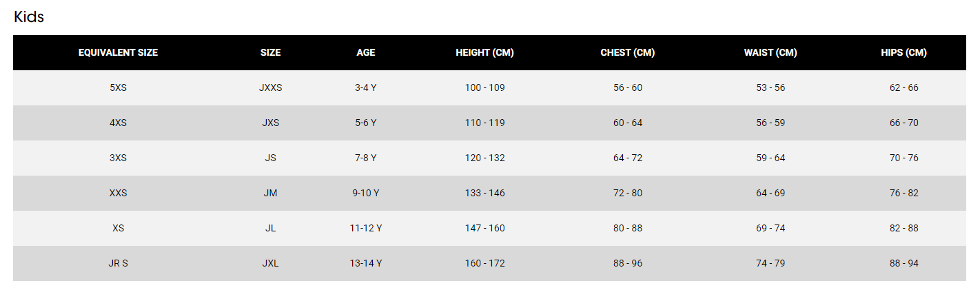Select the 100 - 109 height cell

pos(484,87)
